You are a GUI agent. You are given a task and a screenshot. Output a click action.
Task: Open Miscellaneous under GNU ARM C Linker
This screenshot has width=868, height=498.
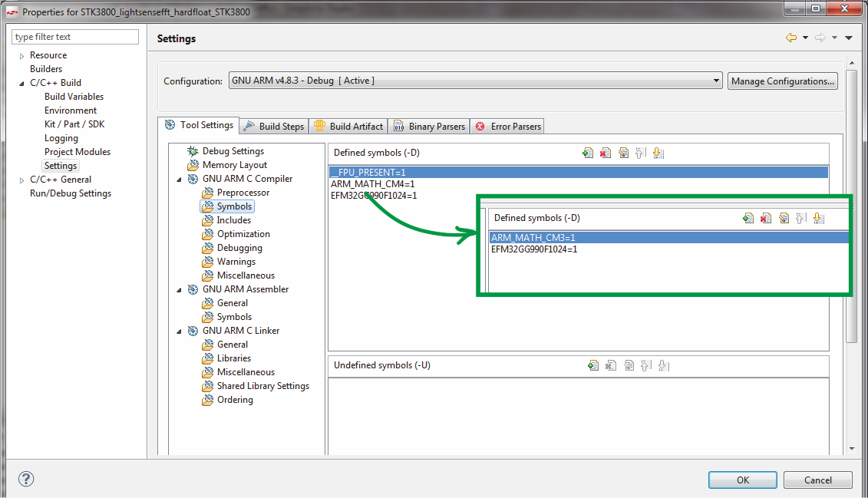246,372
